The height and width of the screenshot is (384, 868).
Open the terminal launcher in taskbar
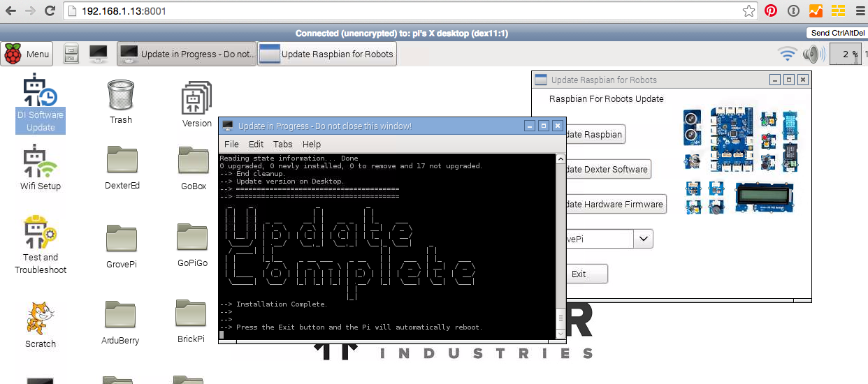[x=99, y=54]
